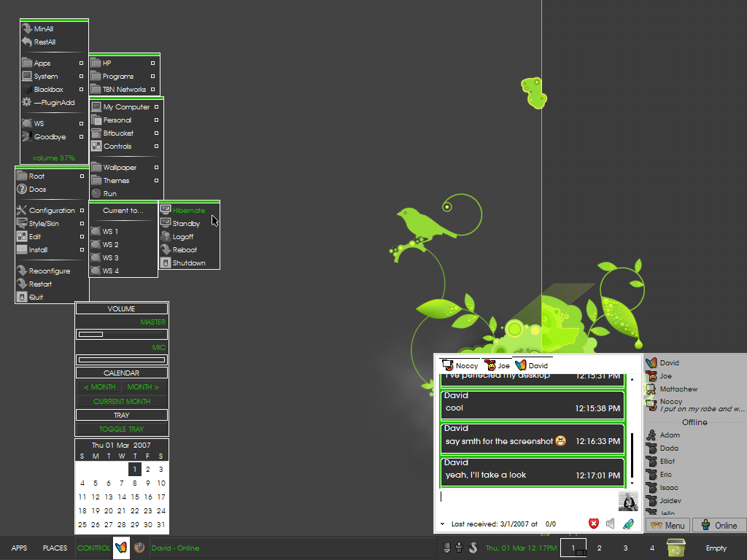
Task: Click the My Computer icon
Action: pyautogui.click(x=96, y=106)
